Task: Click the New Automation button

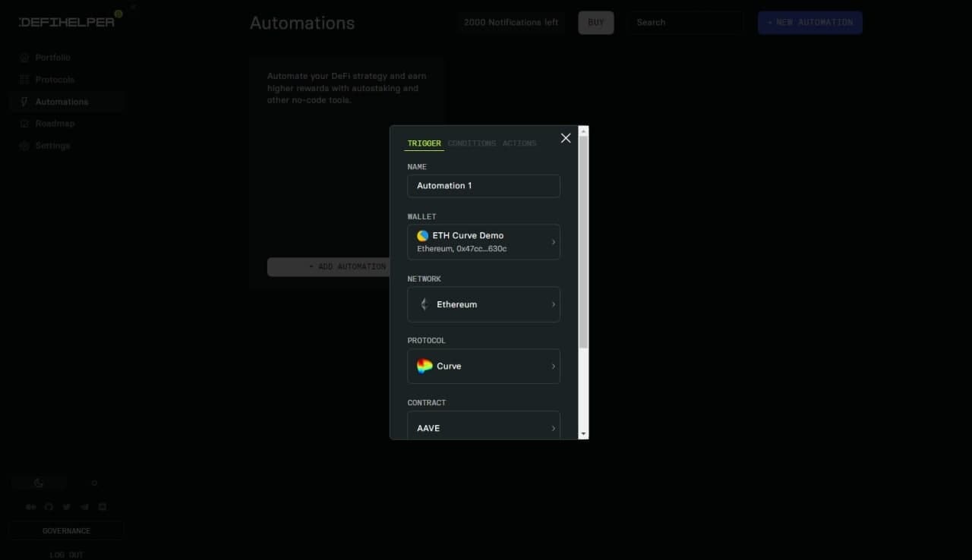Action: pyautogui.click(x=810, y=23)
